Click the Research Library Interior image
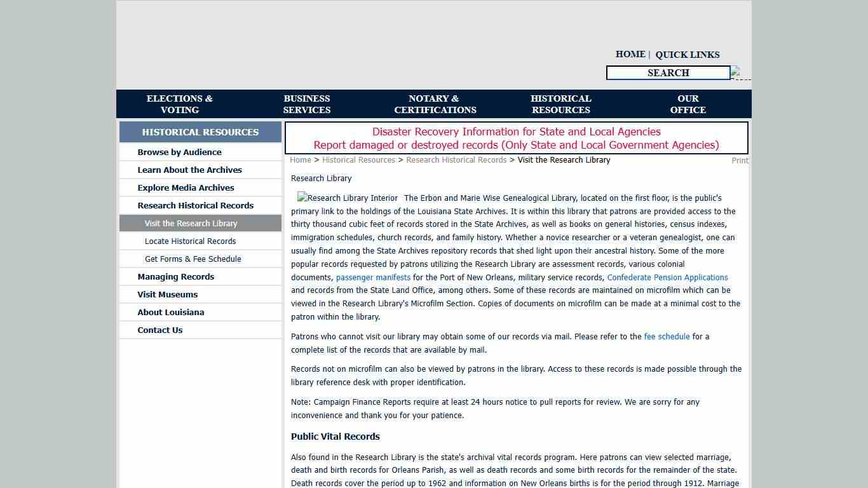Viewport: 868px width, 488px height. 348,198
